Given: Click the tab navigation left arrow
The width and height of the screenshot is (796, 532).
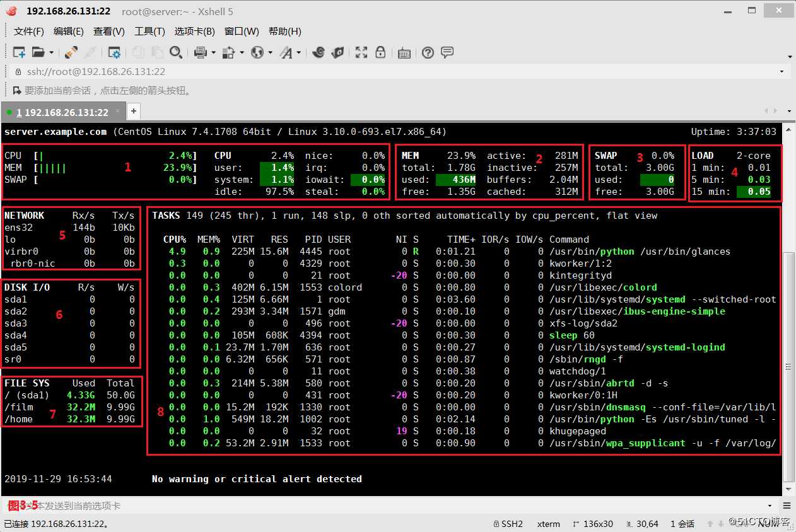Looking at the screenshot, I should (766, 111).
